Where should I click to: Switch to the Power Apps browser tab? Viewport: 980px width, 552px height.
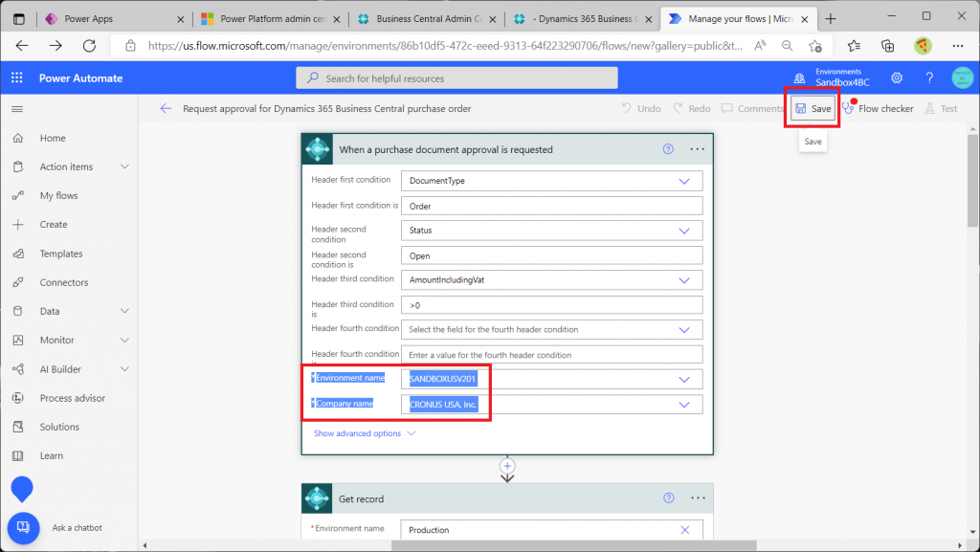(x=115, y=19)
